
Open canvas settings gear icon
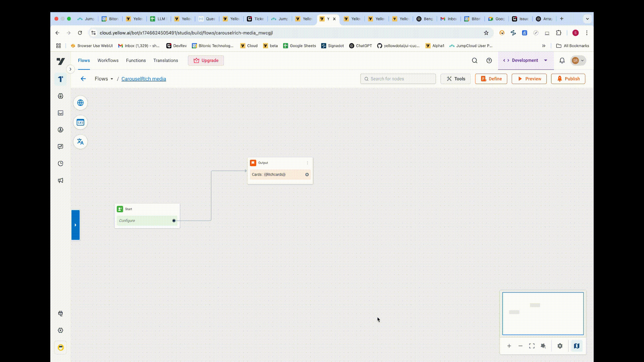click(560, 346)
